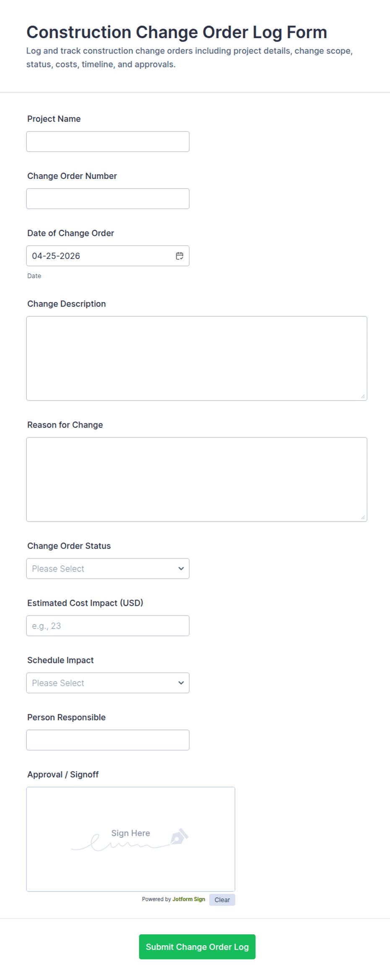390x980 pixels.
Task: Grab the Change Description resize handle
Action: pos(363,396)
